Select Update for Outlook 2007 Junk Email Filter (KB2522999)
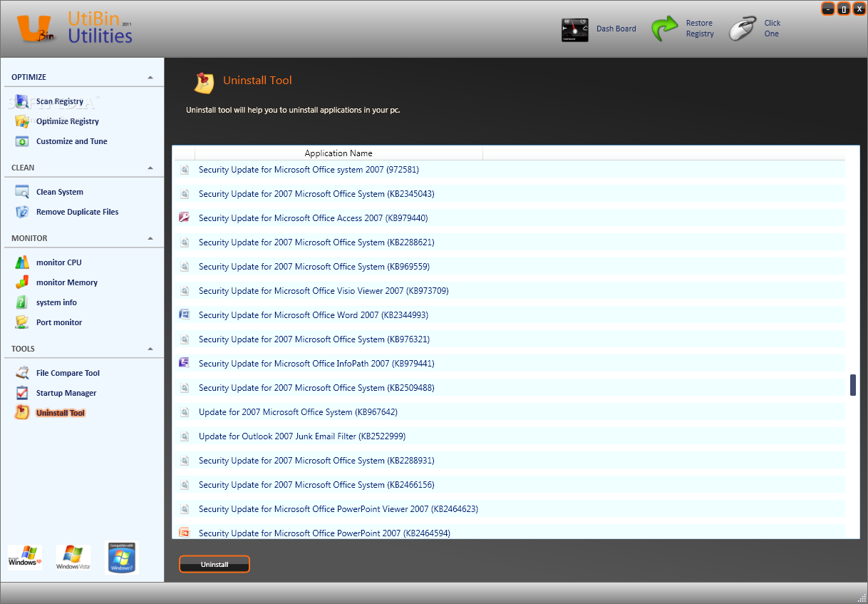Screen dimensions: 868x604 click(x=302, y=436)
